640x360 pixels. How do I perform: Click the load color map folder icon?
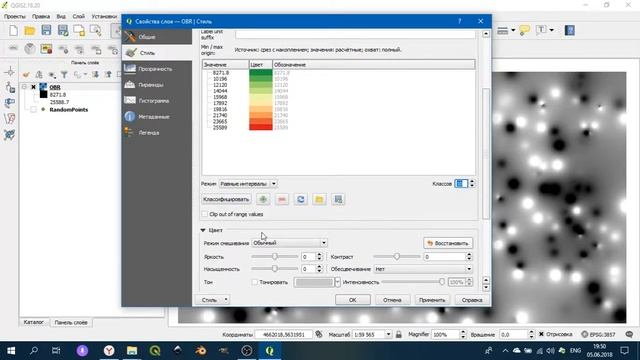point(320,199)
